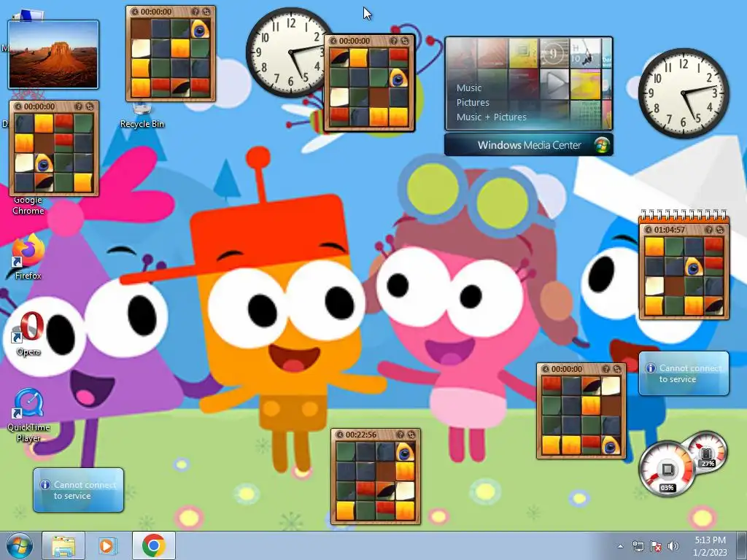
Task: Select the QuickTime Player desktop shortcut
Action: 28,415
